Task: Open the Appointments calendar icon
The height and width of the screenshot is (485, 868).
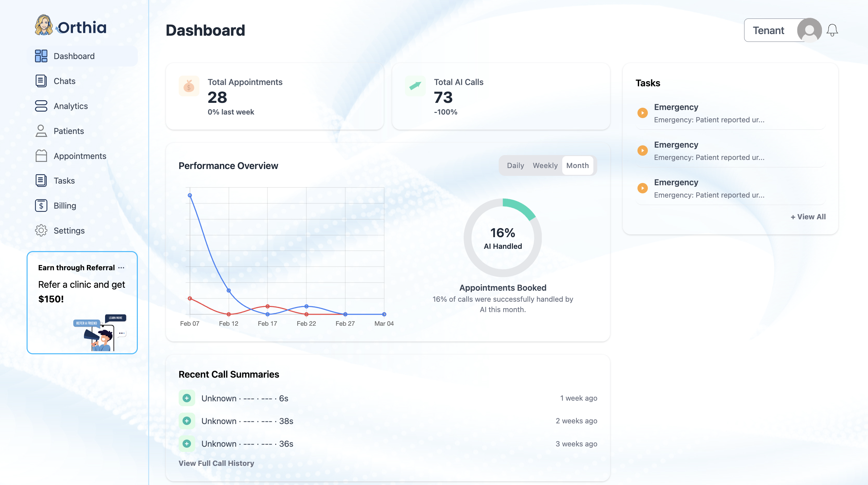Action: tap(41, 156)
